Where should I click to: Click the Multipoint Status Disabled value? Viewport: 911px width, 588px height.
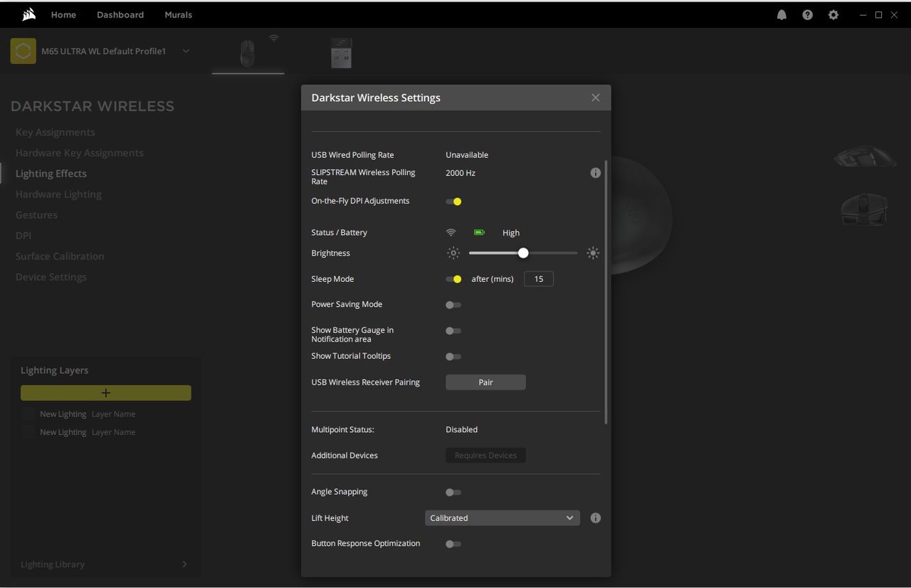pos(462,430)
